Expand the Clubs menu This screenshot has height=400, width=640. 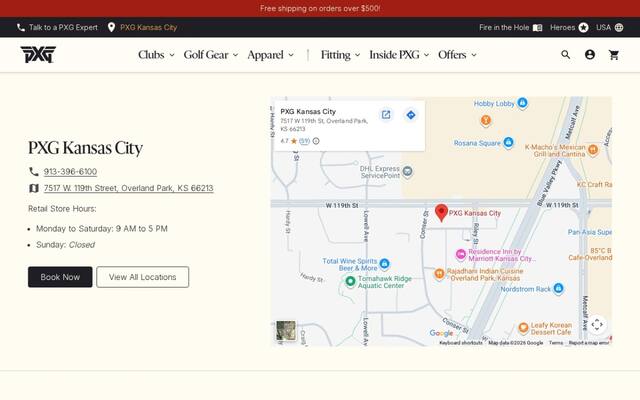coord(156,55)
